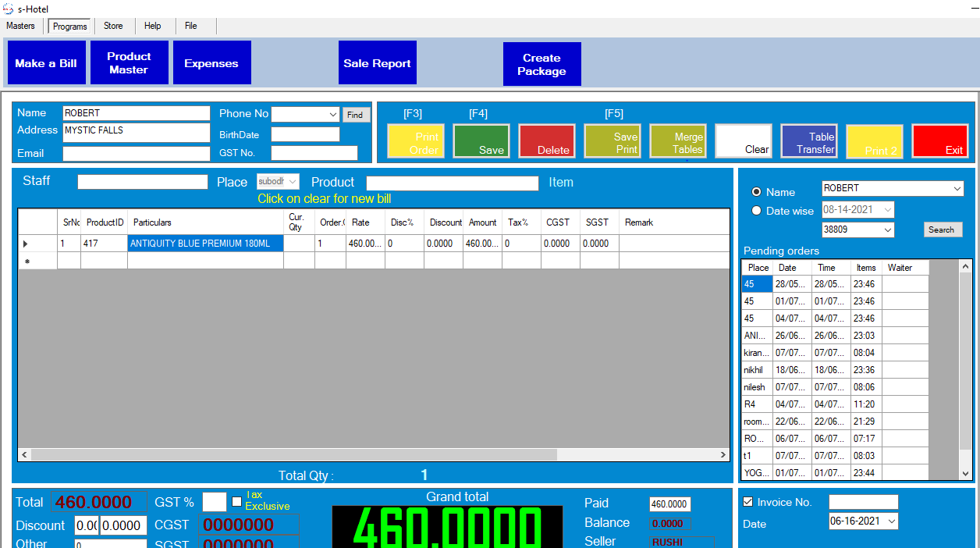Open the Masters menu

click(21, 26)
